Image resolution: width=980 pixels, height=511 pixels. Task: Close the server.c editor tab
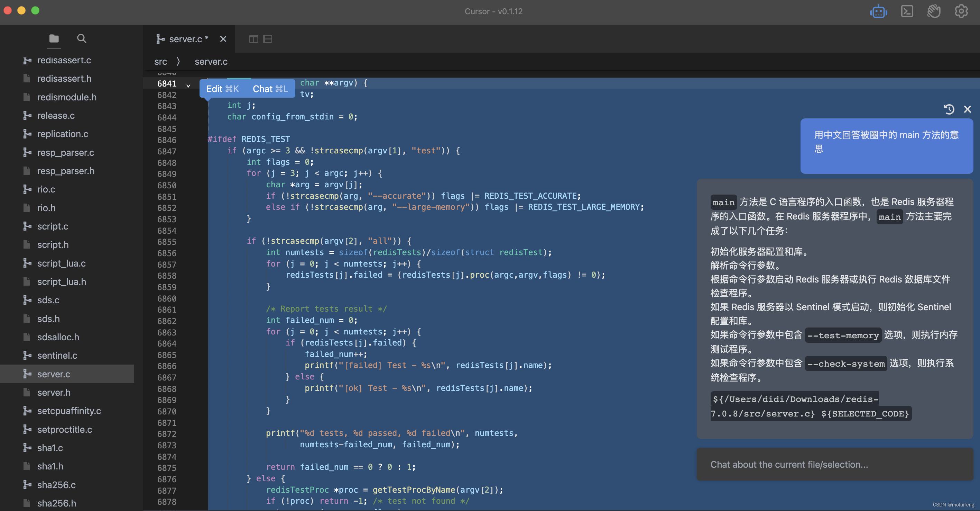tap(222, 39)
